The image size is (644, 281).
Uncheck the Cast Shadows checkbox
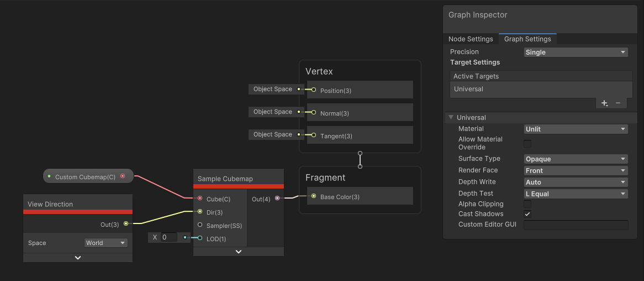527,214
